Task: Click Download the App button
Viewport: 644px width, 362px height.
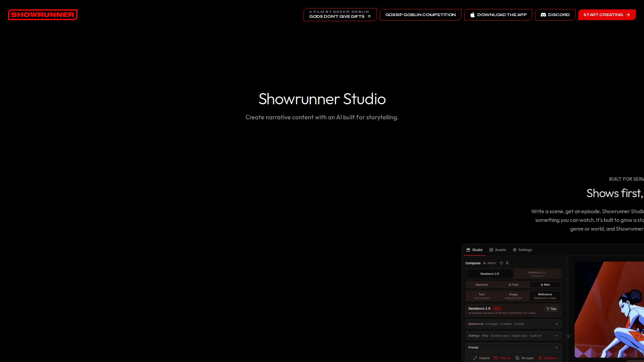Action: pyautogui.click(x=498, y=14)
